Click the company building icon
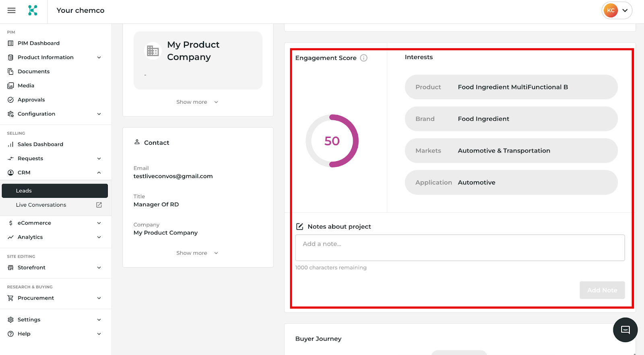644x355 pixels. (153, 51)
